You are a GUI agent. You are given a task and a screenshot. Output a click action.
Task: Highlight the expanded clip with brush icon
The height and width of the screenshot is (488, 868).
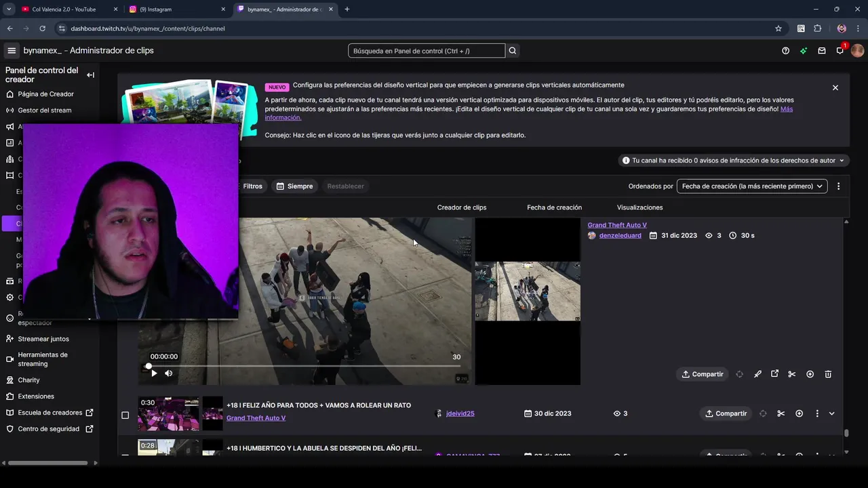pyautogui.click(x=757, y=374)
